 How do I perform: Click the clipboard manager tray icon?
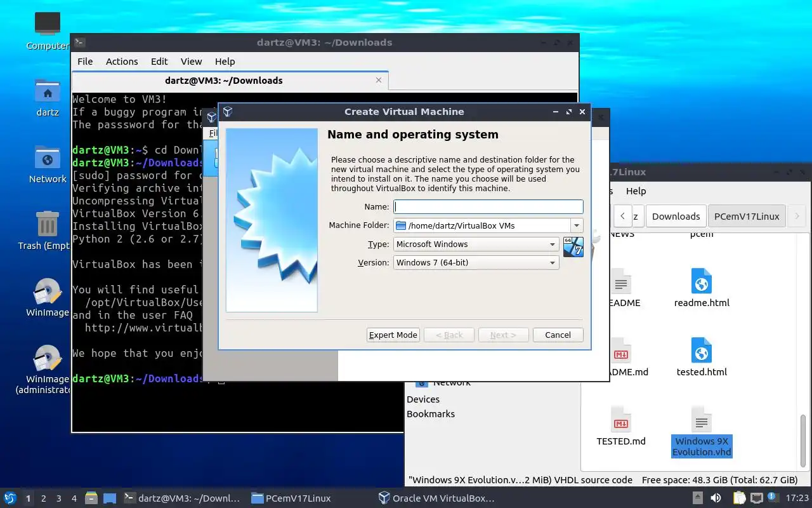tap(739, 498)
